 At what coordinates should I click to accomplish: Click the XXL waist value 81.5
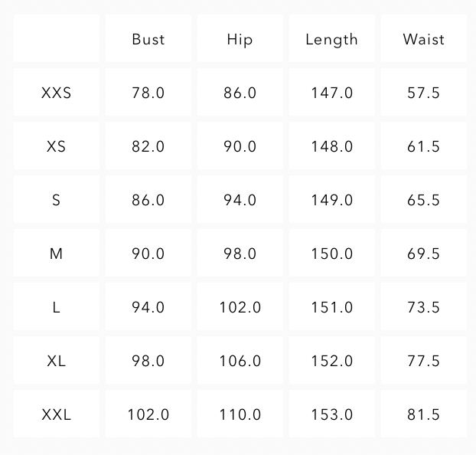tap(423, 414)
